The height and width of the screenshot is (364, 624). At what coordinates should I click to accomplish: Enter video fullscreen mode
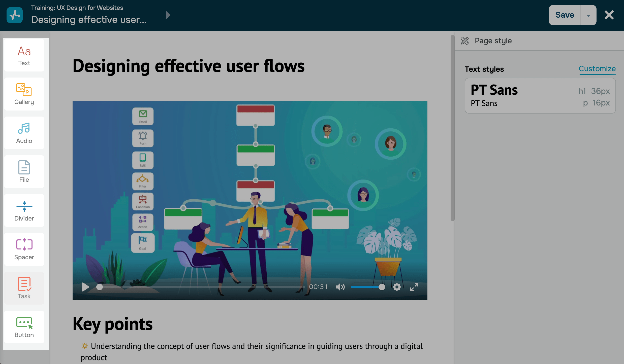pyautogui.click(x=414, y=287)
